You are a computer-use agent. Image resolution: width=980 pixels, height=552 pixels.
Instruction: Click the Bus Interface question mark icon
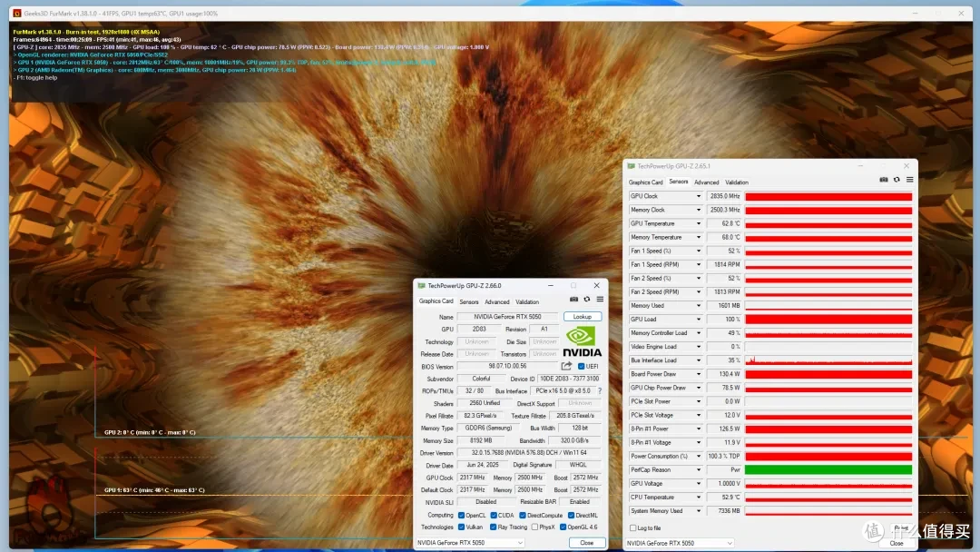coord(600,390)
